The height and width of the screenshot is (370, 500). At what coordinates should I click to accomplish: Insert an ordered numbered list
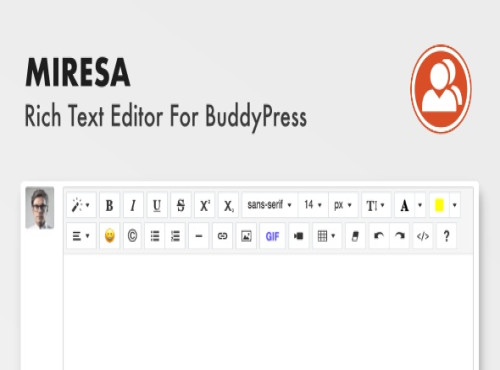[175, 236]
